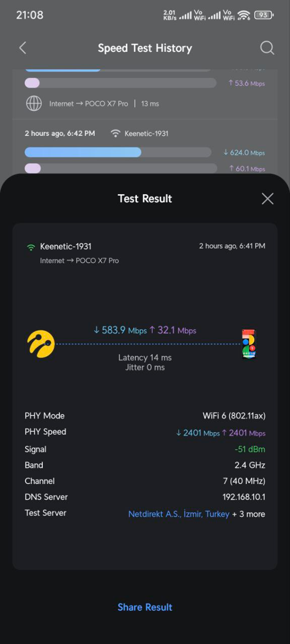Image resolution: width=290 pixels, height=644 pixels.
Task: Open search in Speed Test History
Action: coord(267,48)
